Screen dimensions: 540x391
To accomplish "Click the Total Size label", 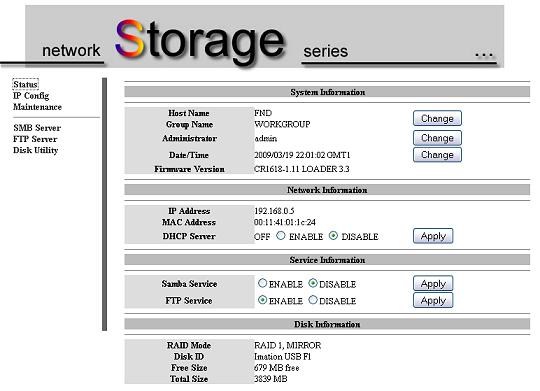I will [x=189, y=379].
